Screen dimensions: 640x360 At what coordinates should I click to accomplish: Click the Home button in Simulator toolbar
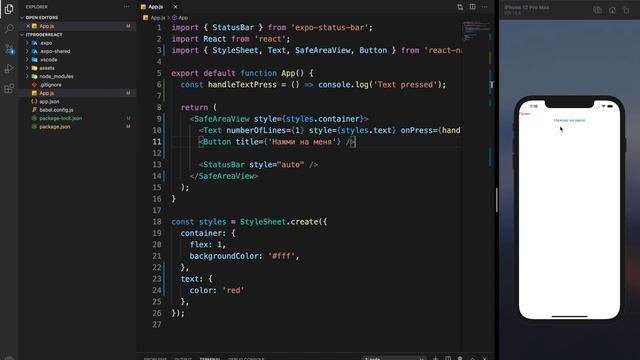tap(612, 10)
